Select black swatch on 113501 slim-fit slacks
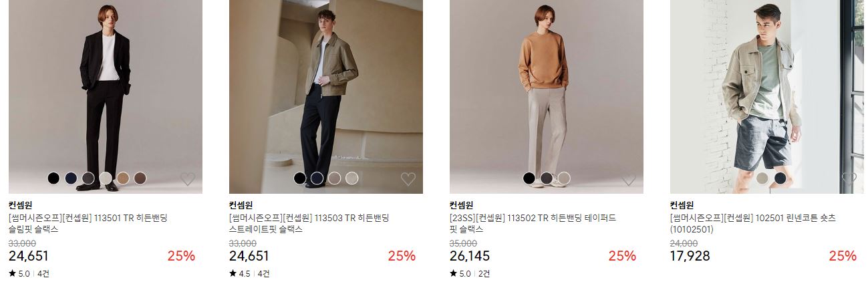The height and width of the screenshot is (298, 868). pos(53,178)
